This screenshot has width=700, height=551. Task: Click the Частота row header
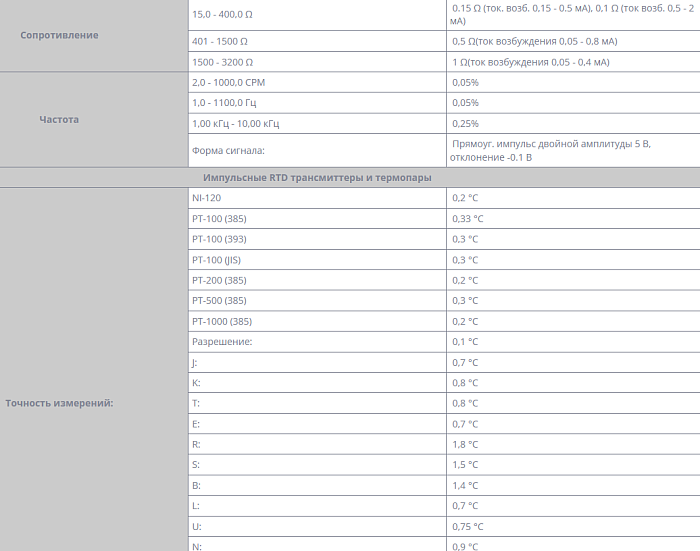pyautogui.click(x=59, y=119)
